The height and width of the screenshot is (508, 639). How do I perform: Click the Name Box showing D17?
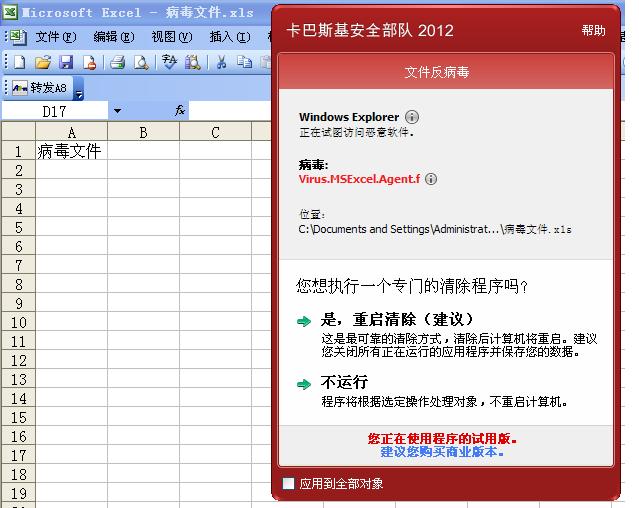[55, 111]
